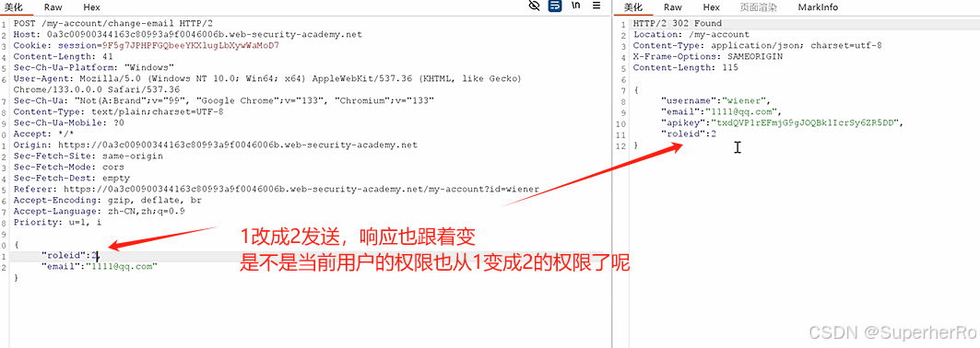980x348 pixels.
Task: Switch request view to Hex tab
Action: click(91, 7)
